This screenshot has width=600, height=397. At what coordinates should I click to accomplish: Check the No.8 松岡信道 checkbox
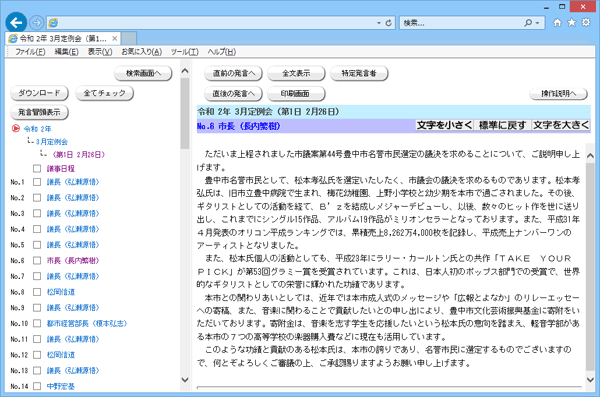point(37,292)
